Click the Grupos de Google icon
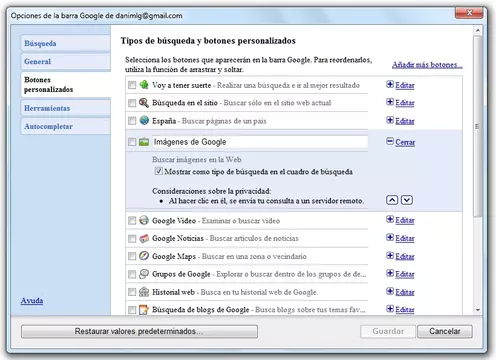Image resolution: width=496 pixels, height=360 pixels. pos(144,274)
